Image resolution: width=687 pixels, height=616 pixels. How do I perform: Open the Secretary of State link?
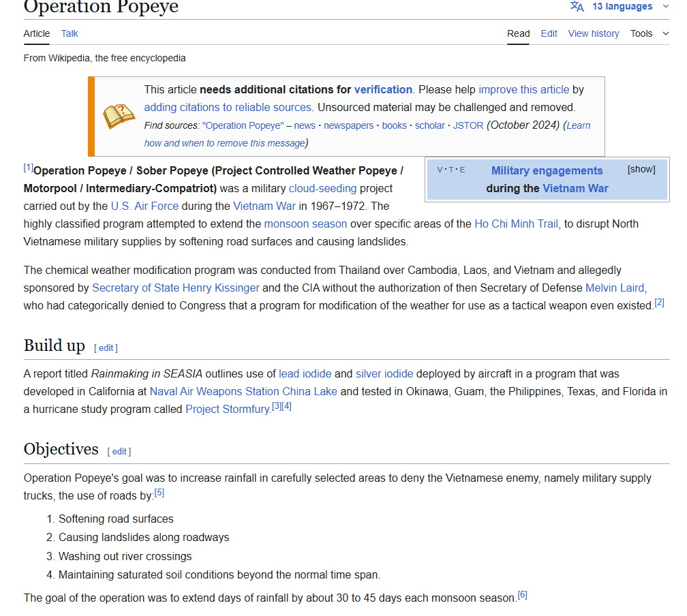[x=136, y=288]
